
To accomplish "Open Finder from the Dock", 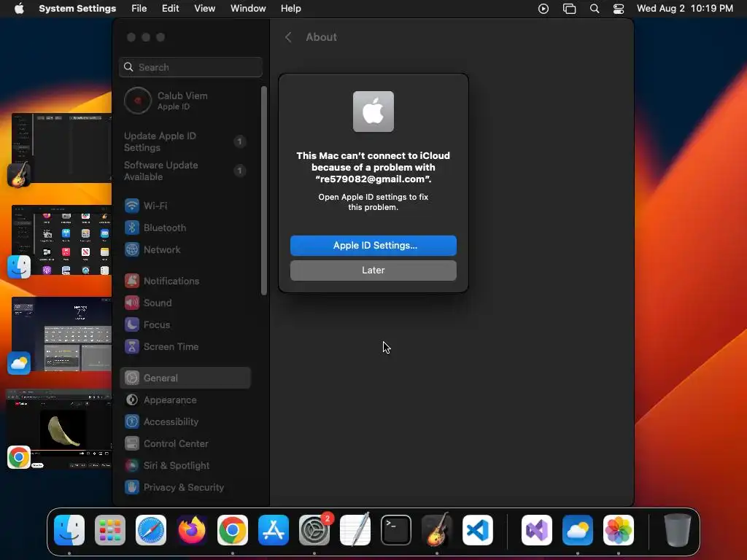I will [x=69, y=530].
